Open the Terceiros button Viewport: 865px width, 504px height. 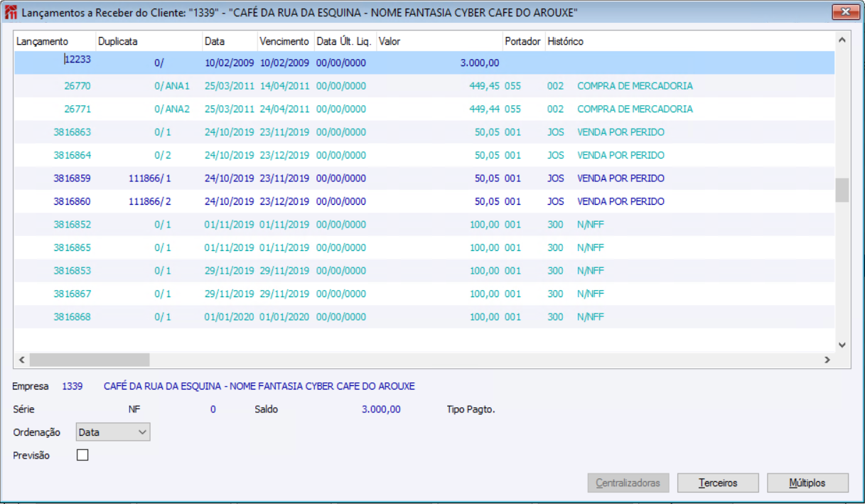click(718, 483)
